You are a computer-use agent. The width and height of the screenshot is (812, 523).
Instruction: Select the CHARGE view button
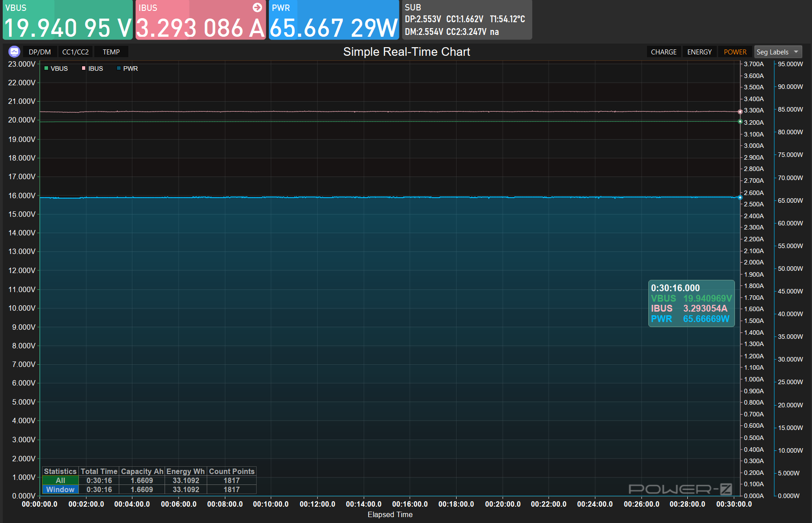click(664, 52)
